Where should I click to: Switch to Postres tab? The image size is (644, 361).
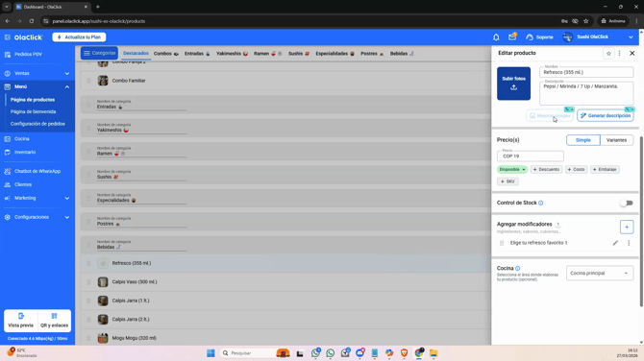pos(372,54)
